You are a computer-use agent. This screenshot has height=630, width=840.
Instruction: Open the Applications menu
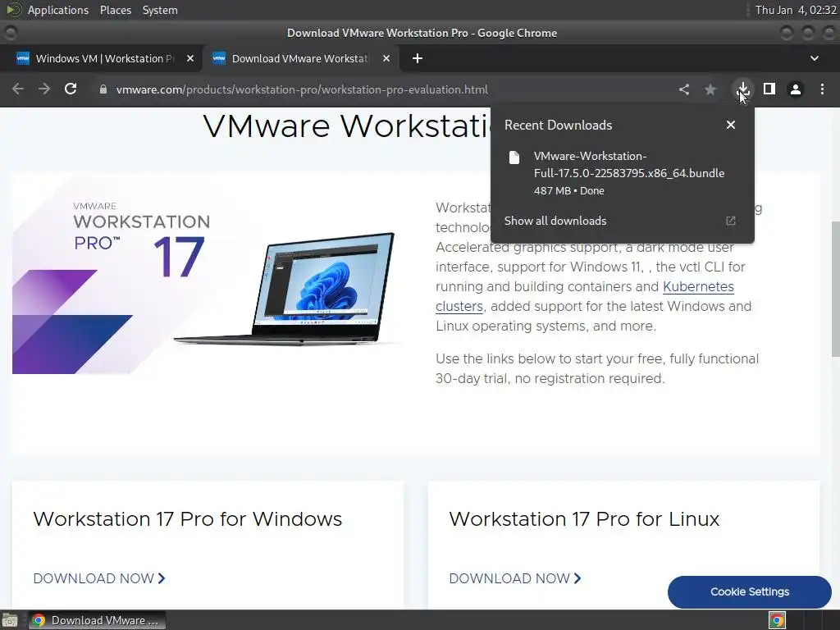[x=58, y=10]
